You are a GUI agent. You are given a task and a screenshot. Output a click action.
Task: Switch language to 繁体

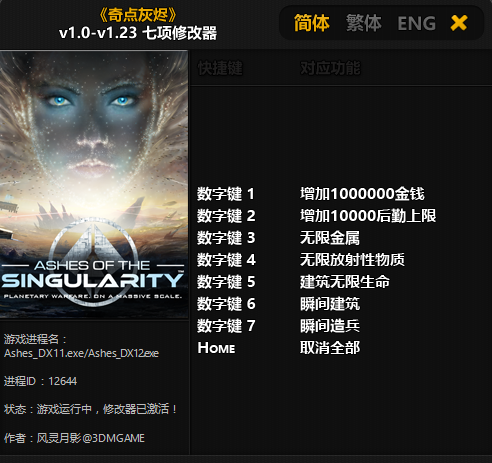(364, 23)
